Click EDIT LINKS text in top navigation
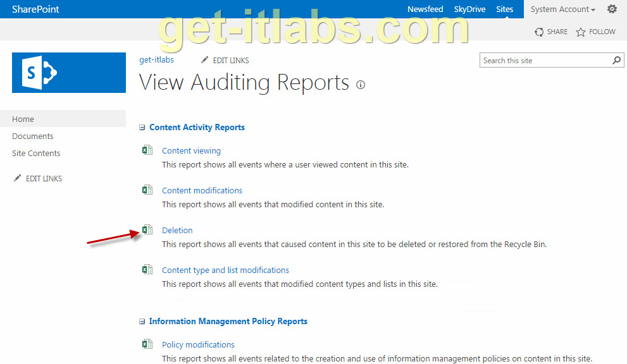 pyautogui.click(x=231, y=60)
